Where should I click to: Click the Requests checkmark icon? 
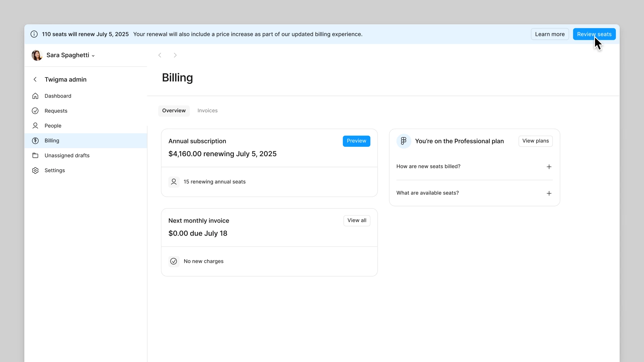(x=35, y=111)
